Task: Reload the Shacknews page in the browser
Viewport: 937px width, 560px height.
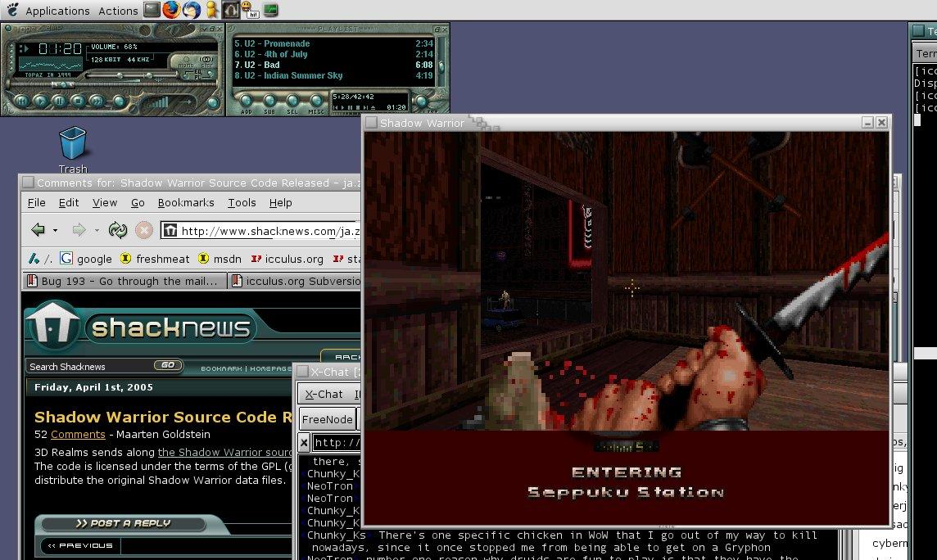Action: pos(117,230)
